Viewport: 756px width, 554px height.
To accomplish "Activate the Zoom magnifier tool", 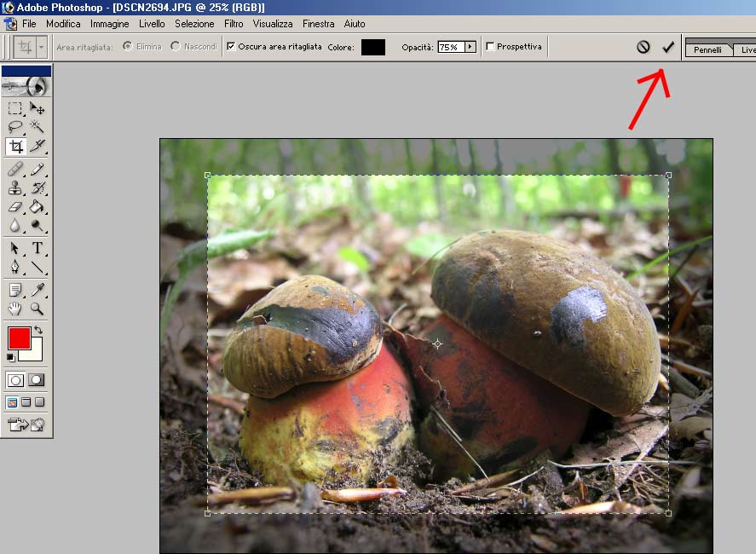I will coord(38,309).
